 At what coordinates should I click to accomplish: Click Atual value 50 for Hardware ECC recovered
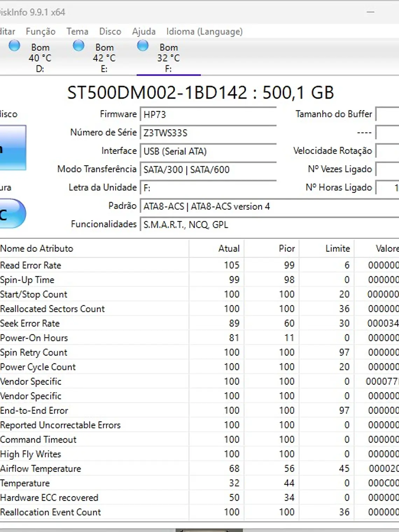click(234, 498)
